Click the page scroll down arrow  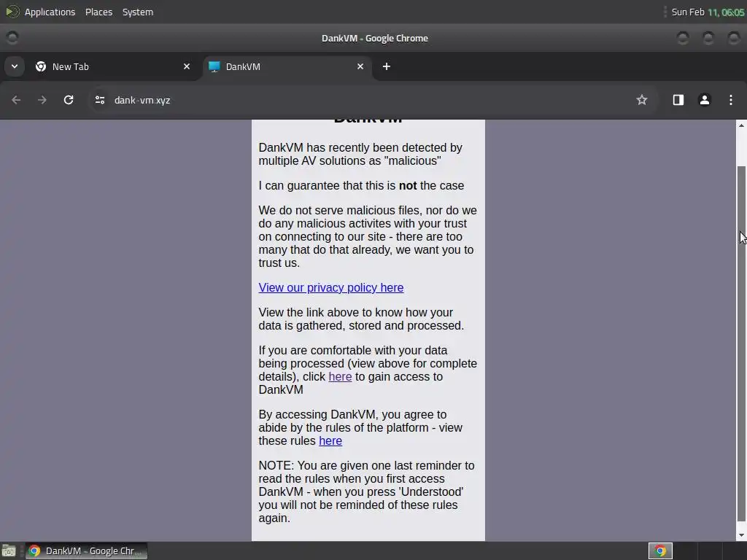[x=741, y=536]
